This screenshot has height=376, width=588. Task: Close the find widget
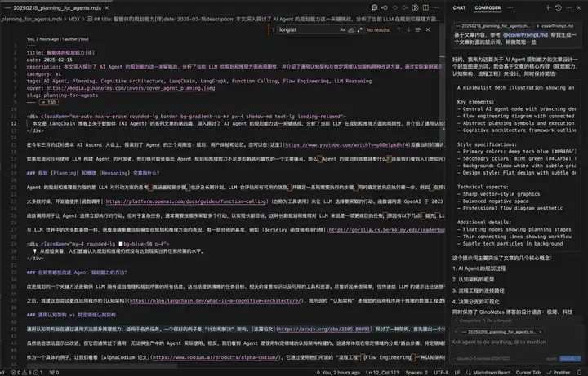(x=428, y=29)
